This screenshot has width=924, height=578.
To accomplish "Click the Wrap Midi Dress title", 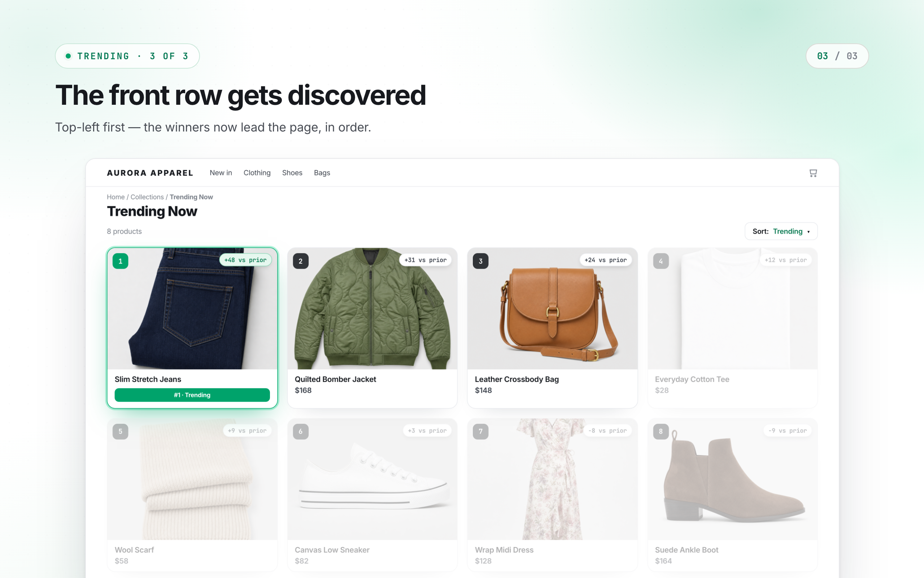I will [x=504, y=550].
